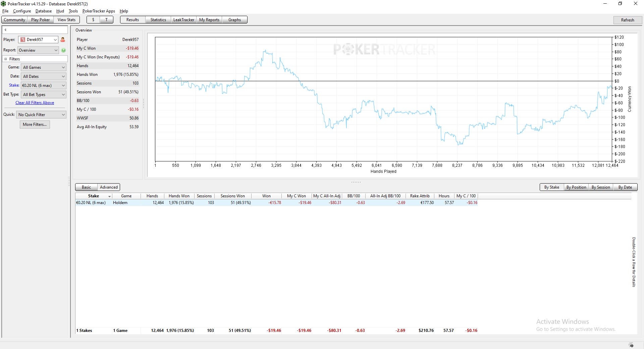This screenshot has height=349, width=644.
Task: Group results By Date
Action: coord(625,187)
